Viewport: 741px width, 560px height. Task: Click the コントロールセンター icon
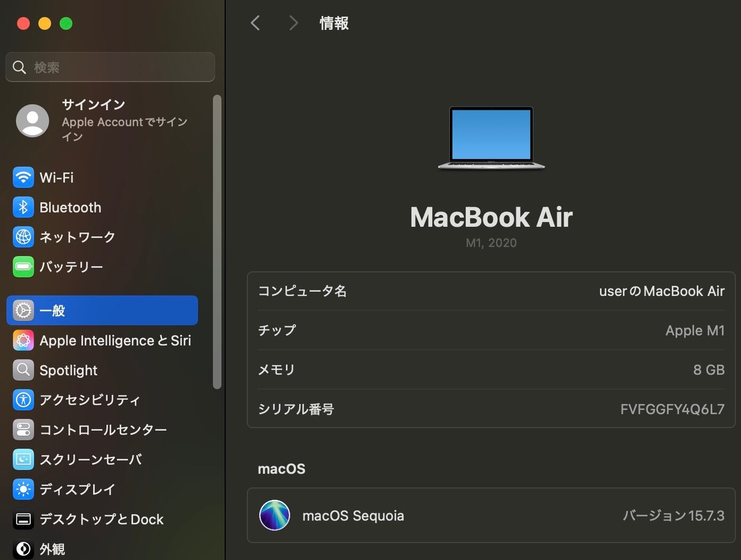(x=23, y=430)
